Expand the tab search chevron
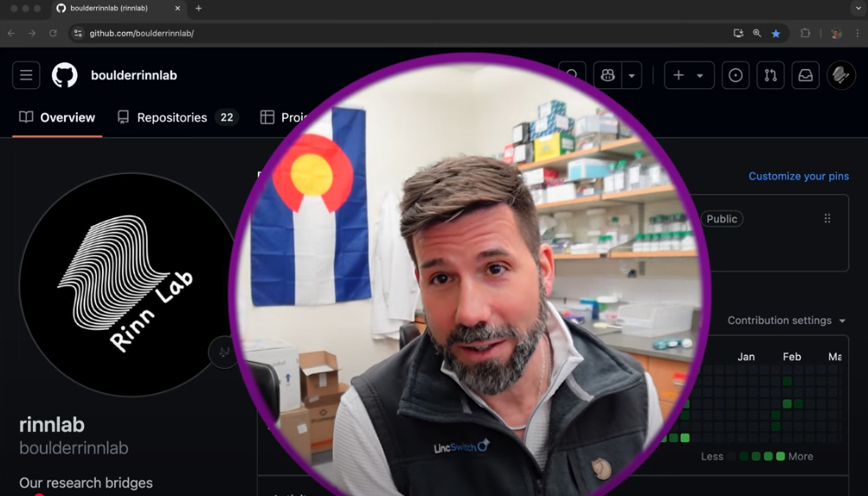The image size is (868, 496). pos(858,9)
